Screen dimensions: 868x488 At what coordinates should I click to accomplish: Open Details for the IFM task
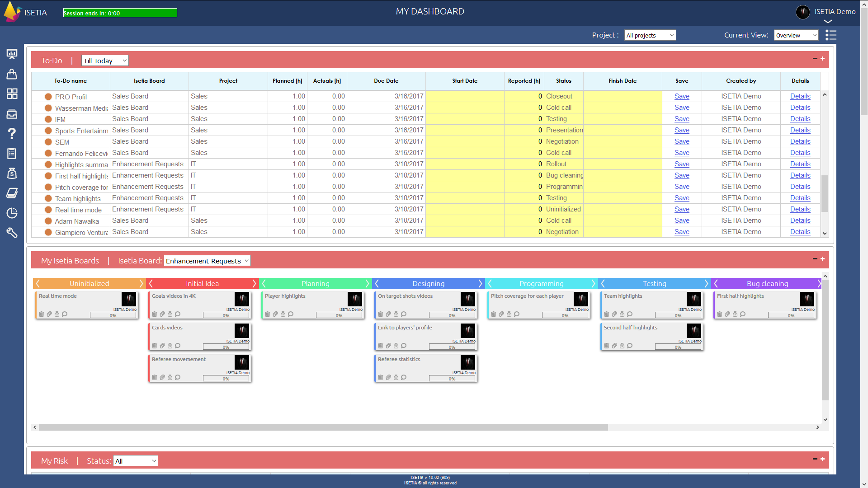pos(800,119)
